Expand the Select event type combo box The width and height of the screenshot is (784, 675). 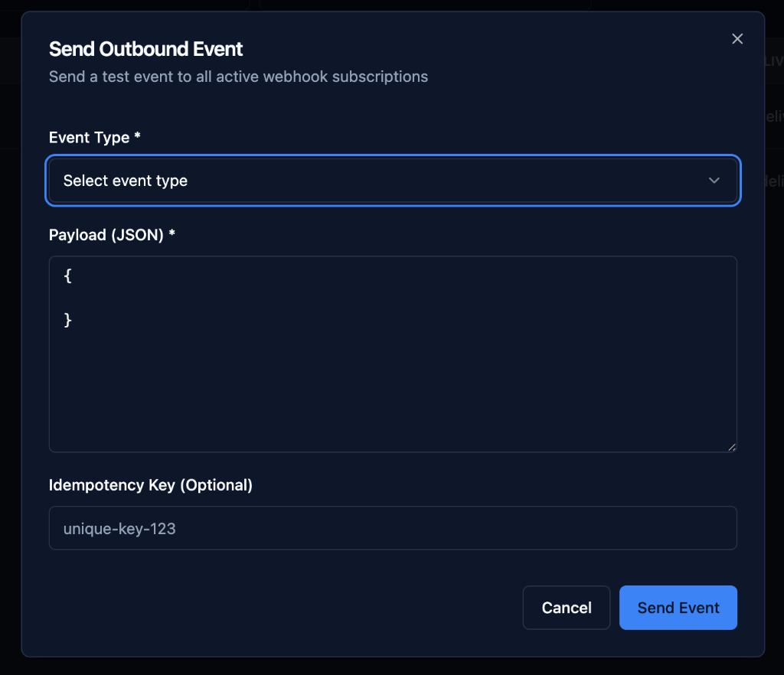393,181
